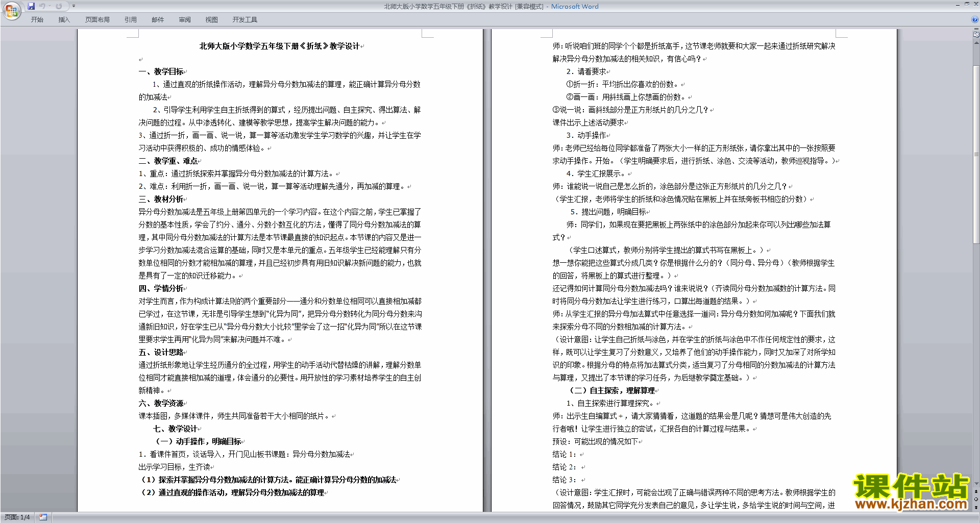
Task: Click the split-window handle above the scrollbar
Action: [x=976, y=29]
